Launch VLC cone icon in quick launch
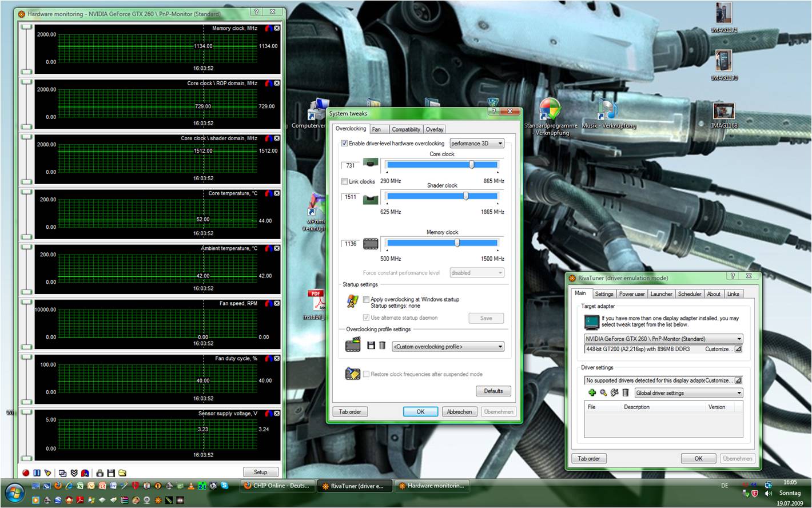Image resolution: width=812 pixels, height=508 pixels. point(191,486)
